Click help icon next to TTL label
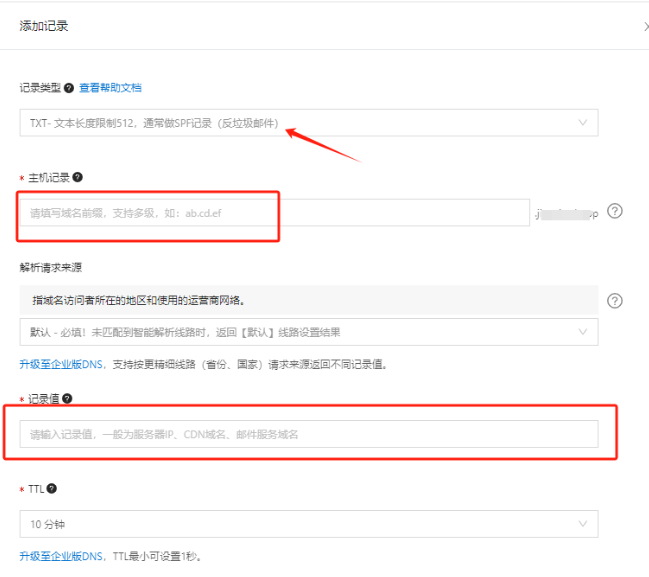The image size is (649, 577). click(x=51, y=488)
